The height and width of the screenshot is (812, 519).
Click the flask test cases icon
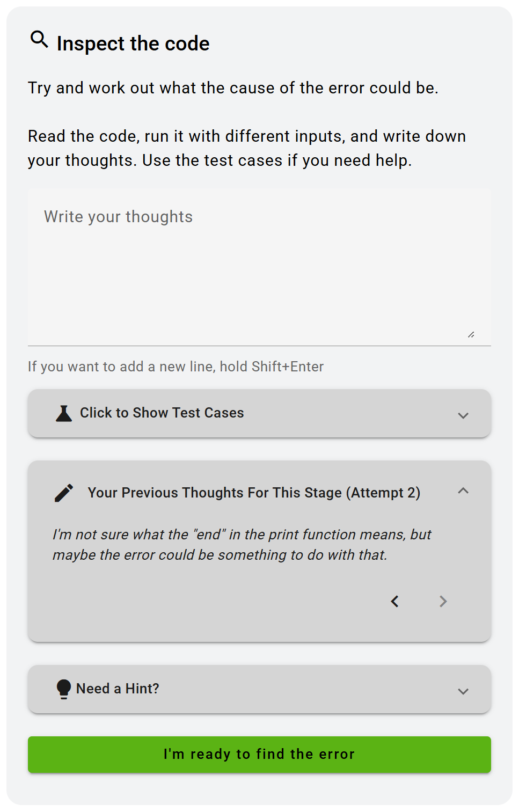point(64,413)
